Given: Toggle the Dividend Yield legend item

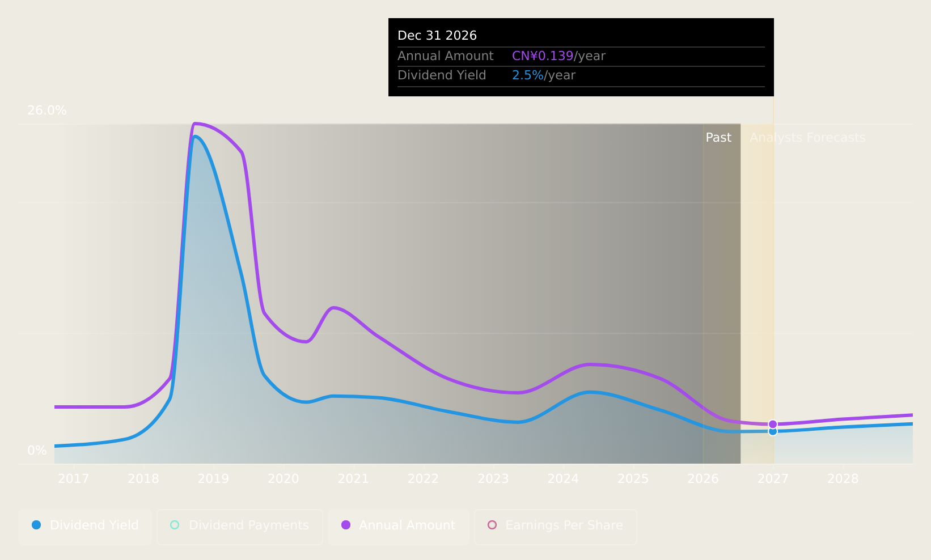Looking at the screenshot, I should point(85,525).
